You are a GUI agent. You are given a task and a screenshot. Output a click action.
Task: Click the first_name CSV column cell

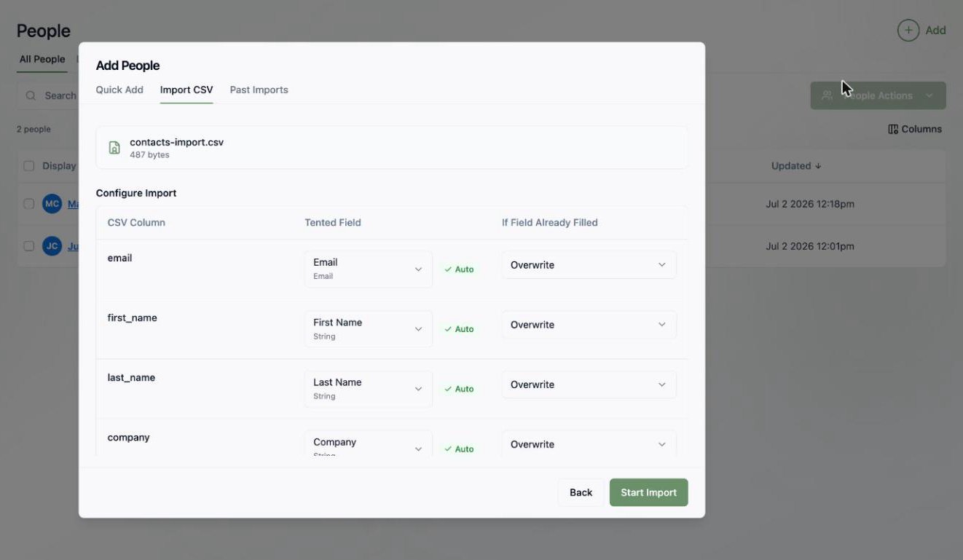pos(132,318)
